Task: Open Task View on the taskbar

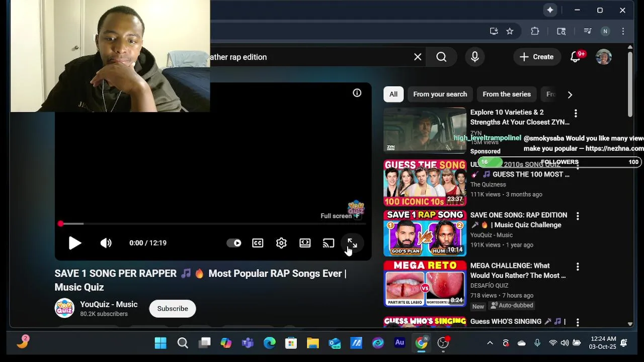Action: coord(204,343)
